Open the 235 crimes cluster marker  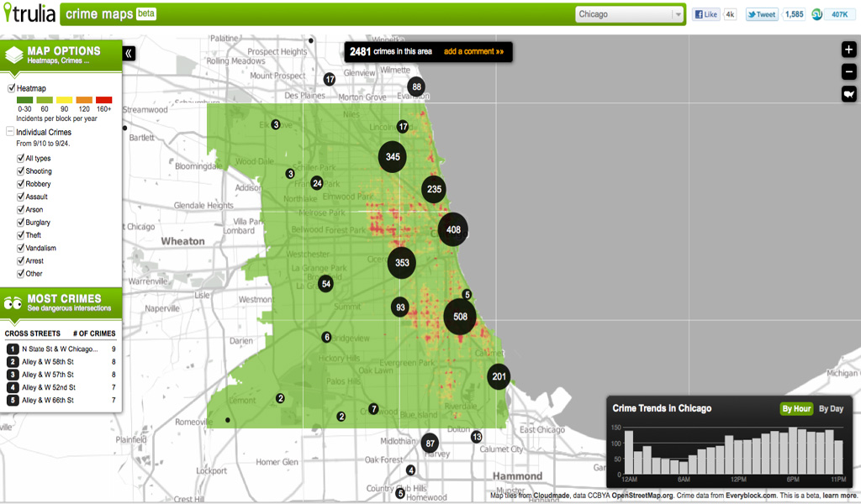tap(434, 189)
